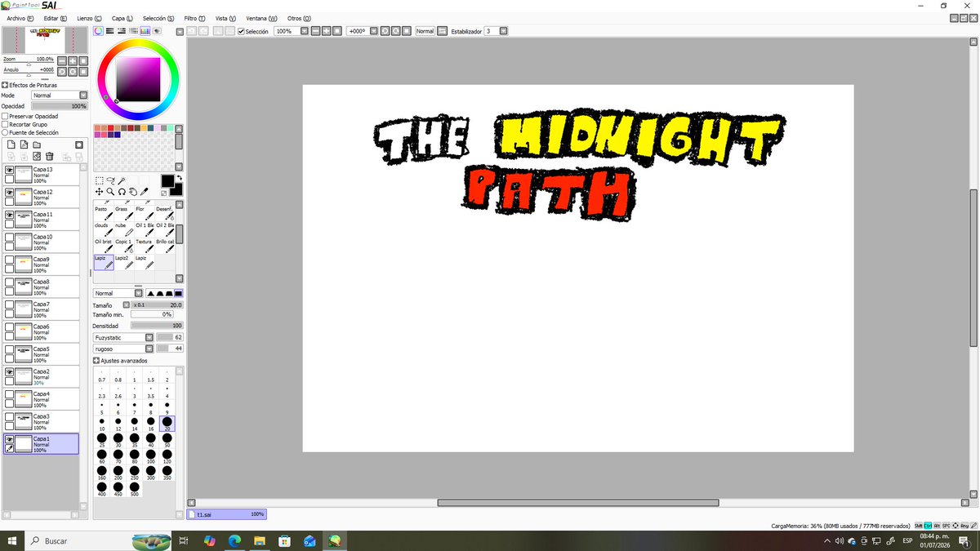Uncheck the Selección checkbox in toolbar
Screen dimensions: 980x551
pos(241,31)
